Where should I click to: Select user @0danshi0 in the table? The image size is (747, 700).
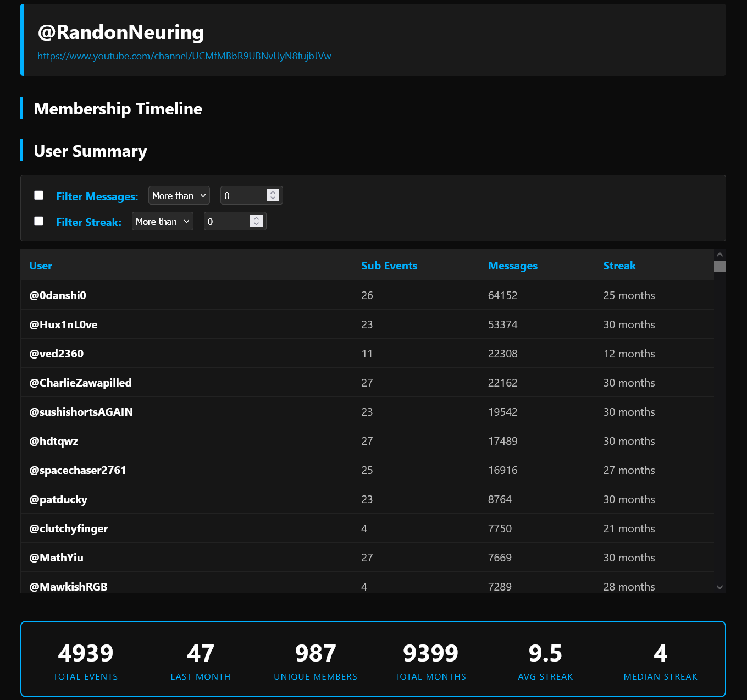coord(58,295)
